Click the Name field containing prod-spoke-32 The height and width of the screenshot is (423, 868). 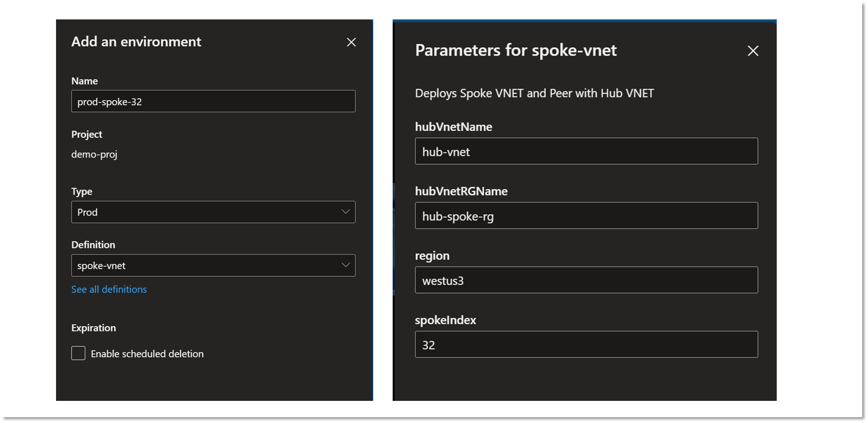coord(213,101)
